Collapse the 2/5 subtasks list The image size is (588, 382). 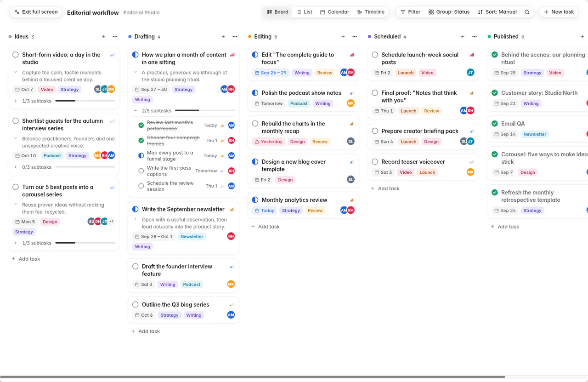pyautogui.click(x=136, y=111)
